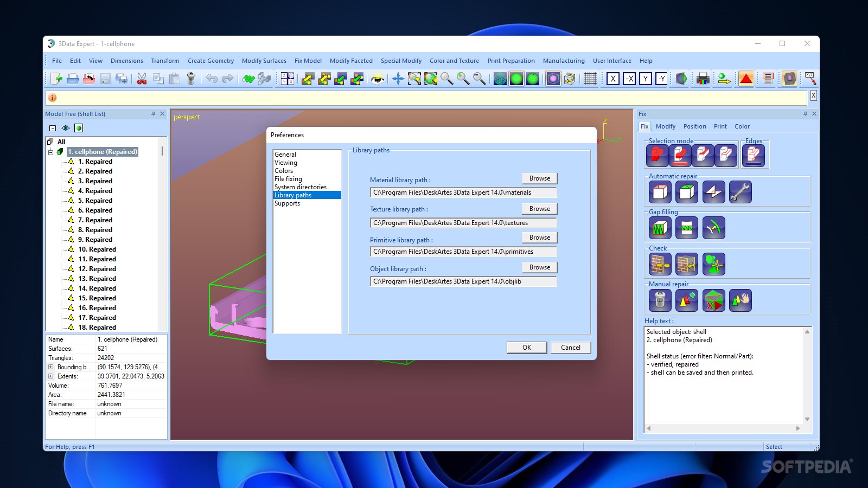Browse for Object library path

point(540,267)
